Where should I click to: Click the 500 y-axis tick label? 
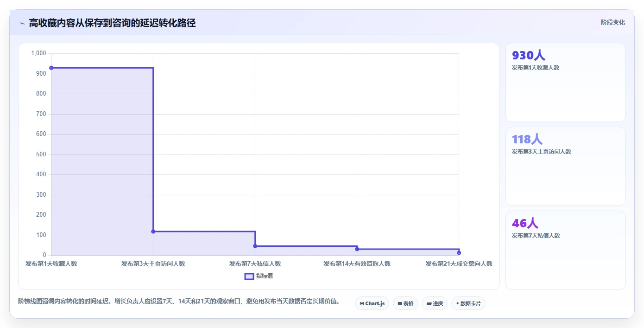(41, 154)
